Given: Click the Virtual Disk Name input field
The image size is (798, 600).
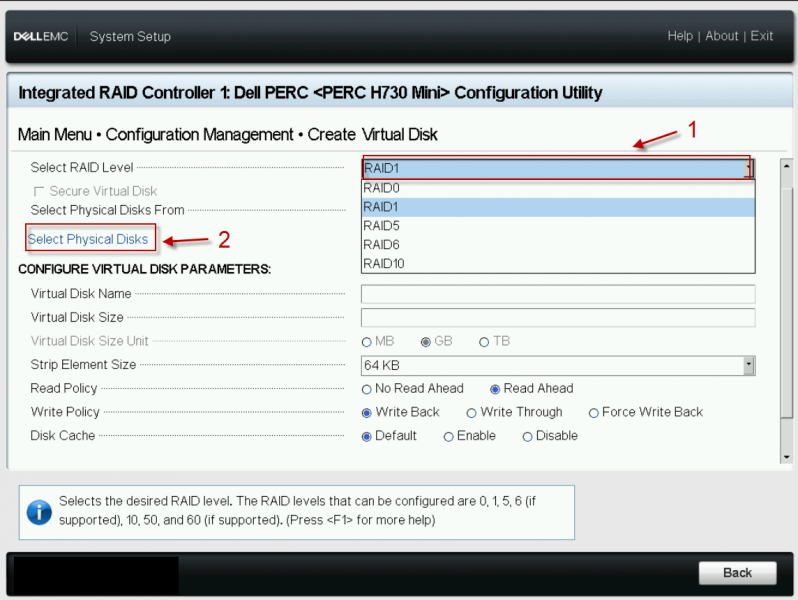Looking at the screenshot, I should tap(558, 294).
